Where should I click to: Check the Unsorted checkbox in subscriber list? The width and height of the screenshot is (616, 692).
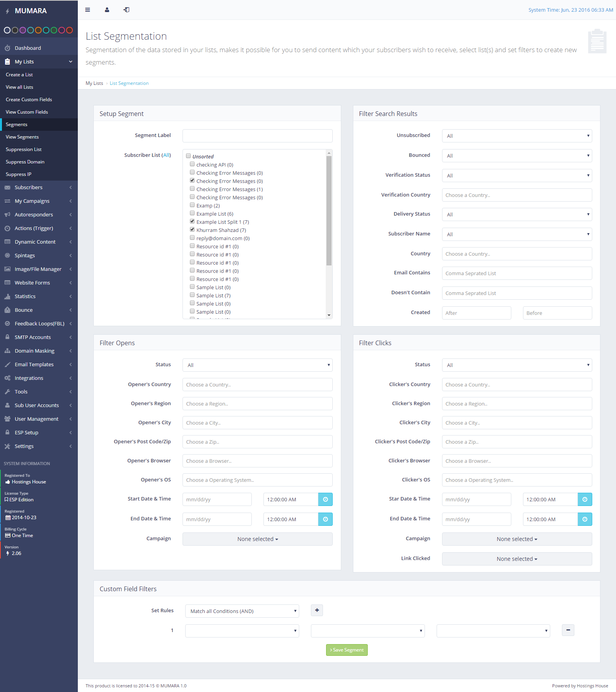coord(188,156)
